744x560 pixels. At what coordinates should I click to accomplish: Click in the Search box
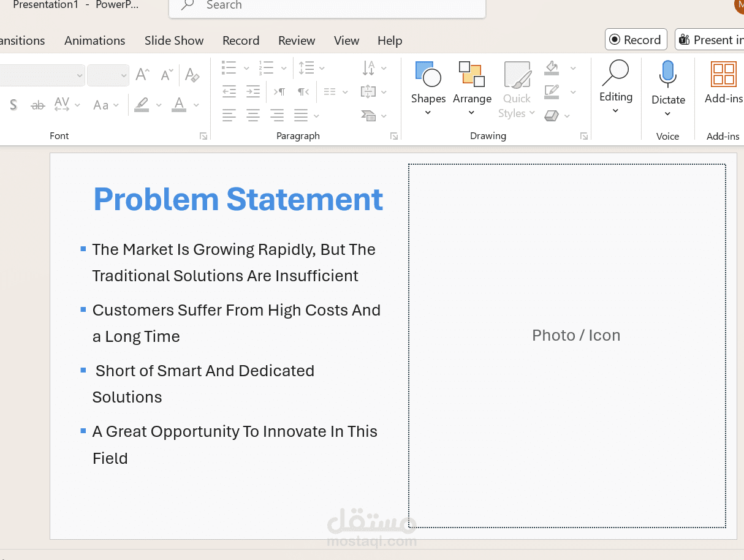(331, 6)
